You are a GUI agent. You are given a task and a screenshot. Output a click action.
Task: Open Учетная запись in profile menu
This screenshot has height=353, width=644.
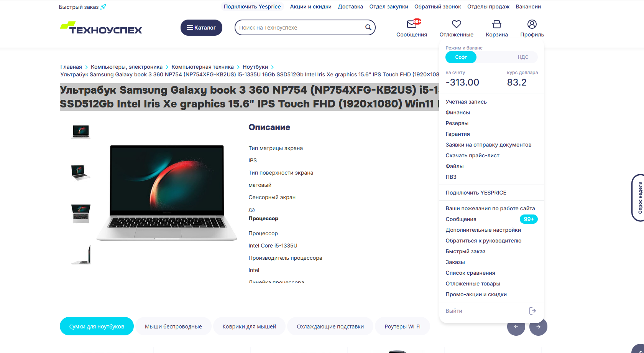pos(466,102)
